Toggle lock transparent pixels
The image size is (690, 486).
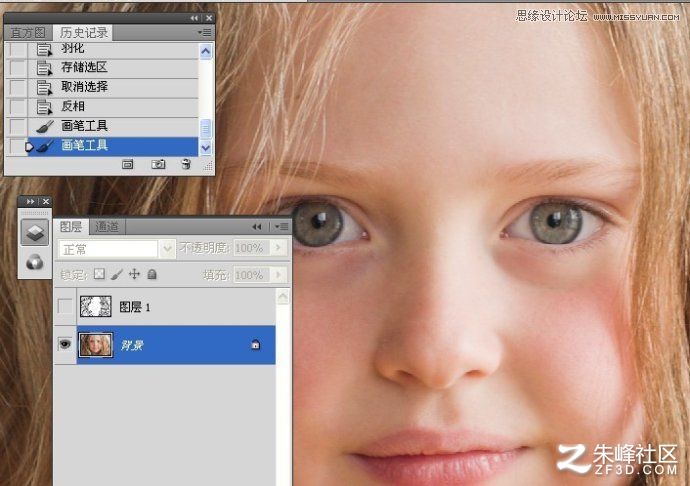click(100, 274)
